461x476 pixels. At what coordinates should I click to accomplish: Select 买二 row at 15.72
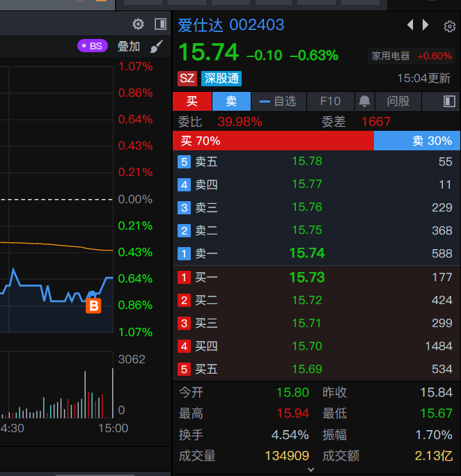[x=316, y=300]
